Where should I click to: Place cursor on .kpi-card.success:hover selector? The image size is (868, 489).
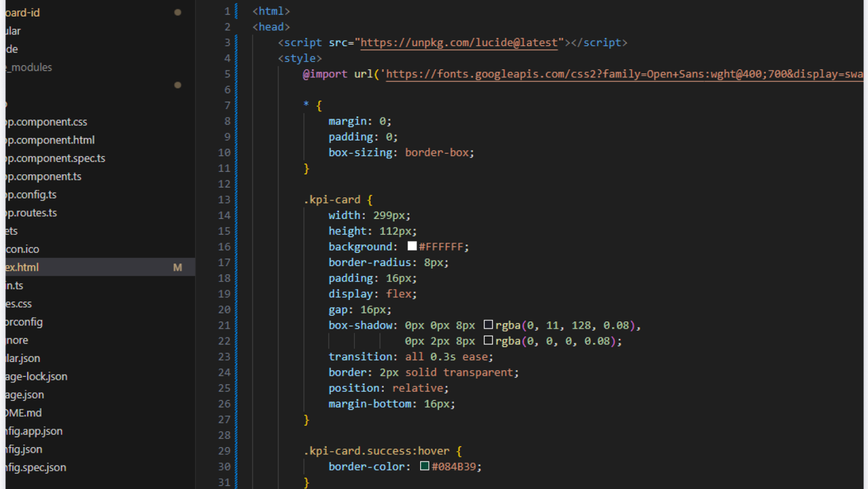tap(376, 451)
